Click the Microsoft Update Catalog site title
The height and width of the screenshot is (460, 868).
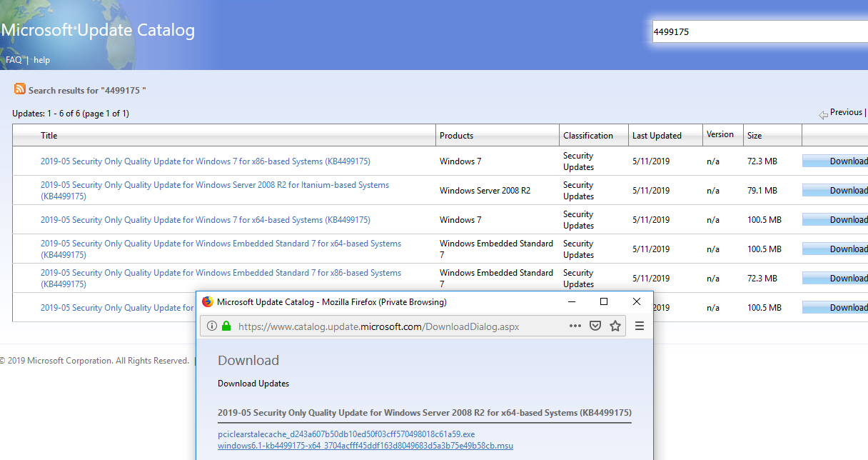click(x=98, y=31)
